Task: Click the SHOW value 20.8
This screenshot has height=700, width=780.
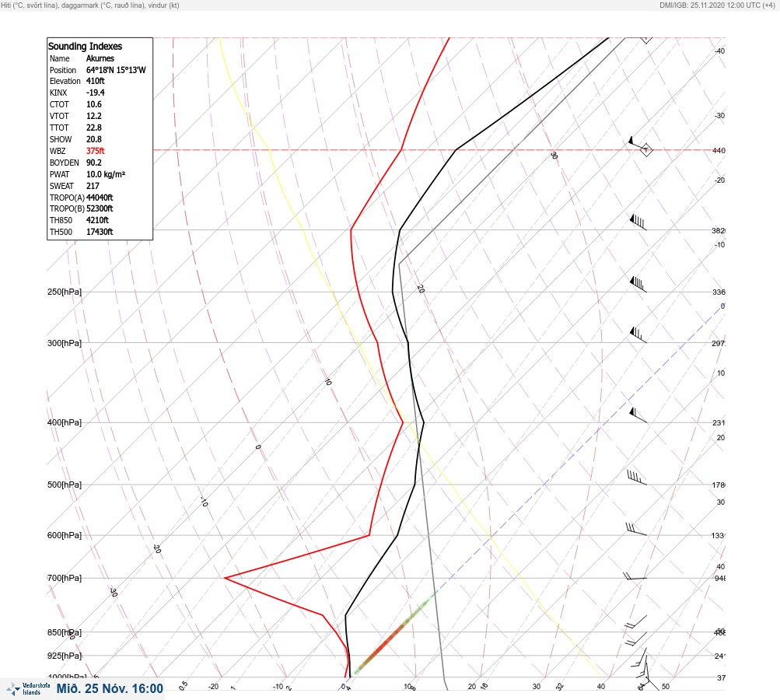Action: click(94, 139)
